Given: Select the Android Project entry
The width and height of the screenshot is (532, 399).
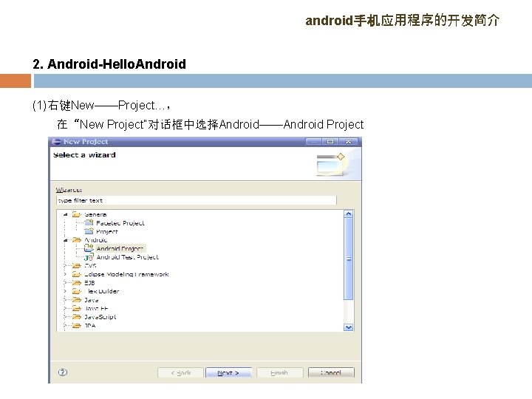Looking at the screenshot, I should 120,248.
